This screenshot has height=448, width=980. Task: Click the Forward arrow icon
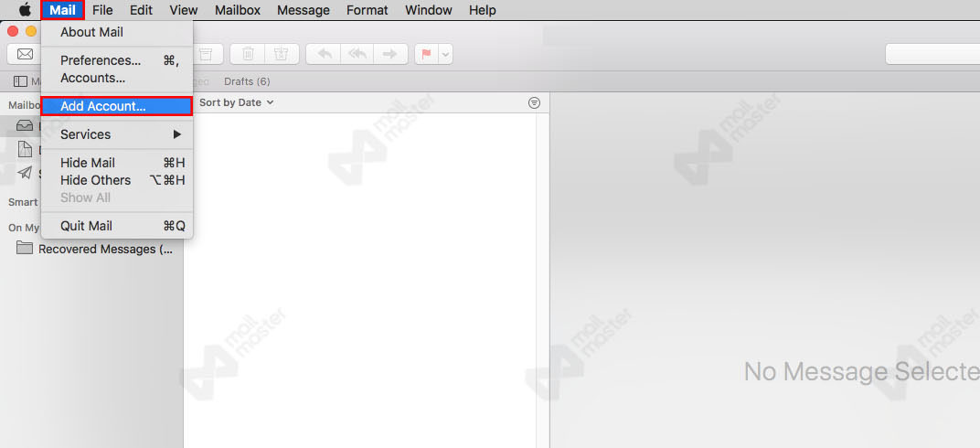click(390, 54)
